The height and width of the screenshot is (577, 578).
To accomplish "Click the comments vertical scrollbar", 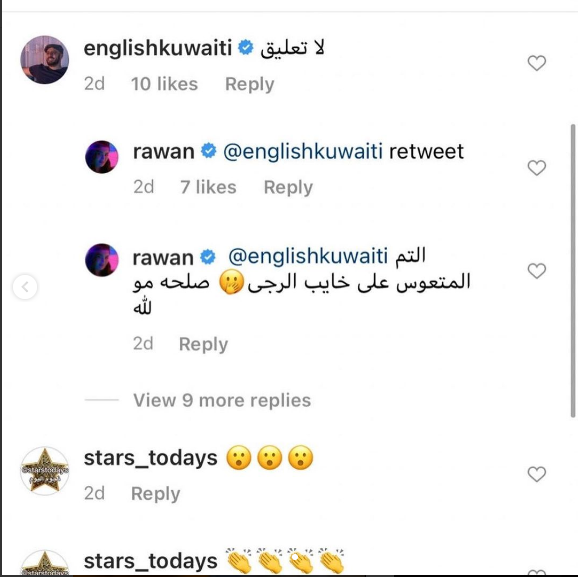I will click(573, 271).
